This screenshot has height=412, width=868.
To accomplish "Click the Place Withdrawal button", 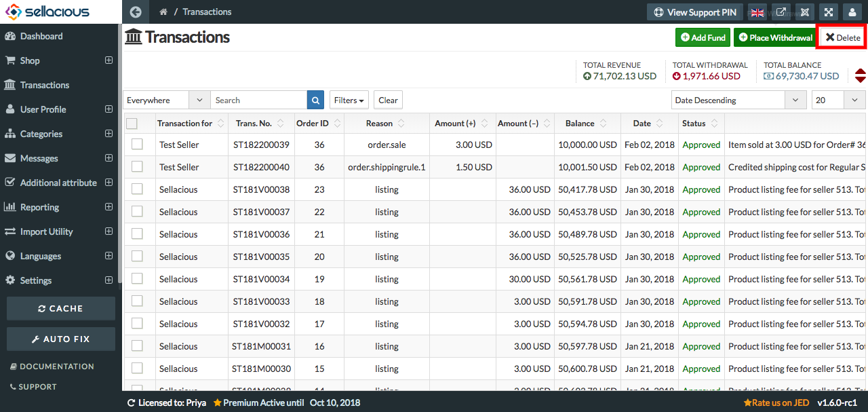I will pyautogui.click(x=776, y=37).
